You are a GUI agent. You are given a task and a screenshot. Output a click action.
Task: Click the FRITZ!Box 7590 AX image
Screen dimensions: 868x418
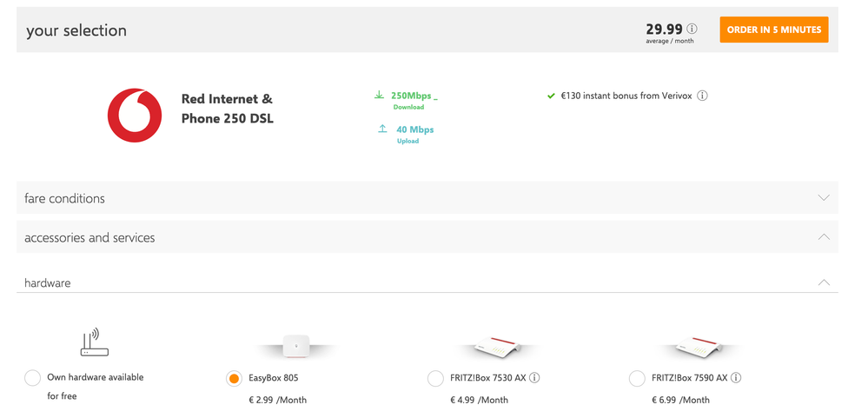click(x=700, y=347)
